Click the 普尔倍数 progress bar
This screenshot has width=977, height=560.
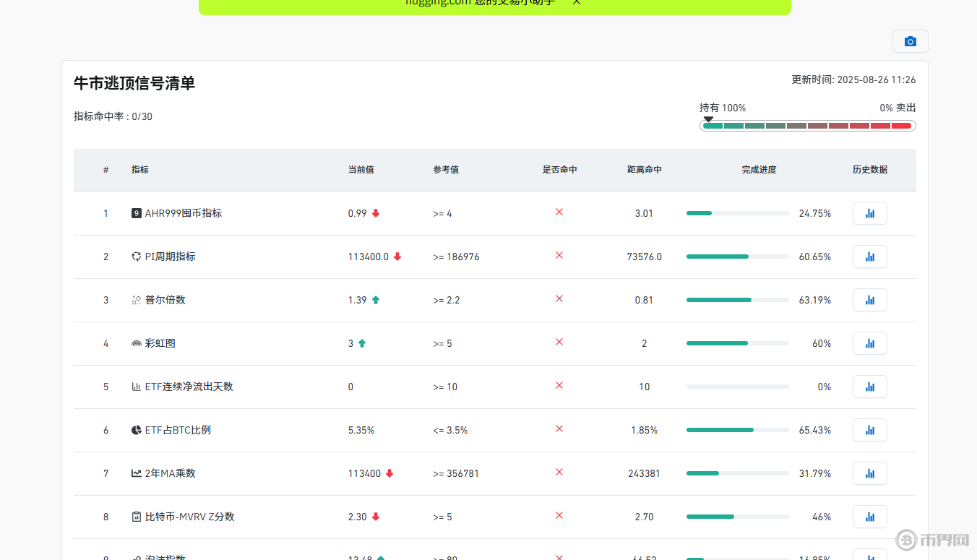point(737,300)
